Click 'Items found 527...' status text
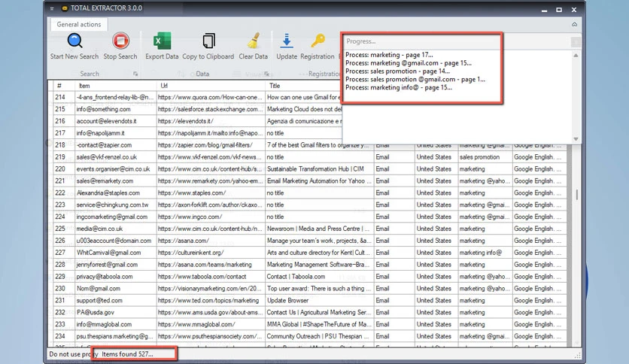The width and height of the screenshot is (629, 364). coord(127,354)
